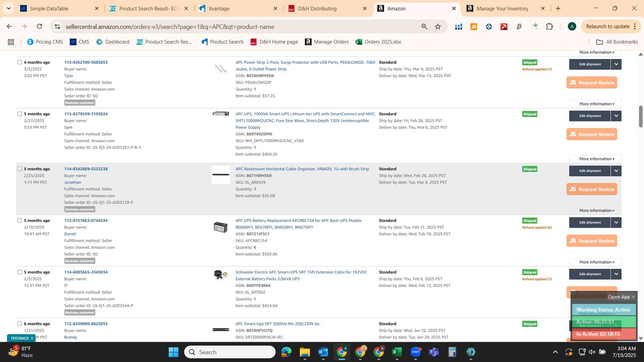
Task: Select checkbox for order 113-8279539-7193824
Action: (19, 114)
